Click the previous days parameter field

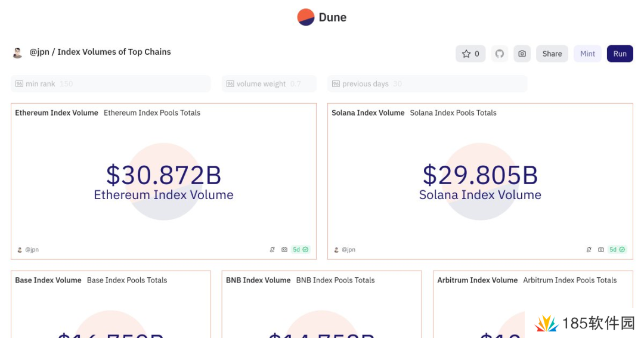click(x=427, y=84)
